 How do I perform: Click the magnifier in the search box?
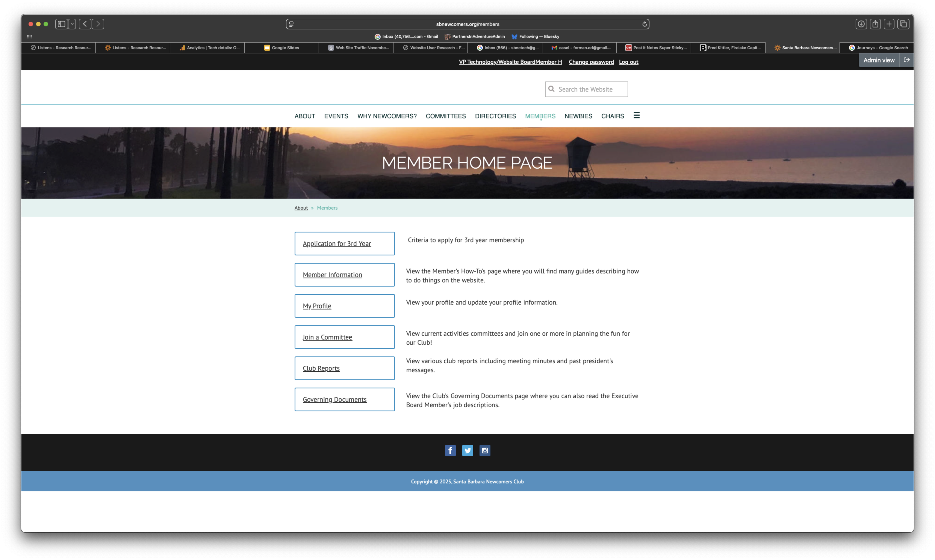click(551, 89)
